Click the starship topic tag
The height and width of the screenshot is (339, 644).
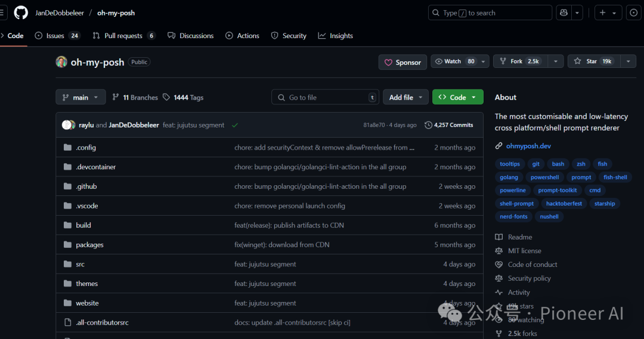click(605, 204)
